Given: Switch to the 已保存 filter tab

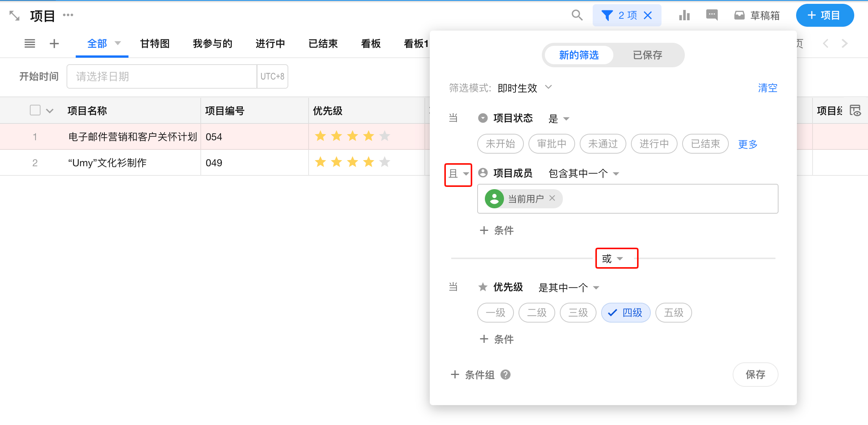Looking at the screenshot, I should (x=647, y=55).
